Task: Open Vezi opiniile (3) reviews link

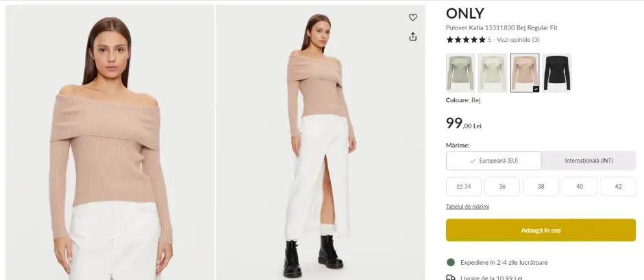Action: 518,40
